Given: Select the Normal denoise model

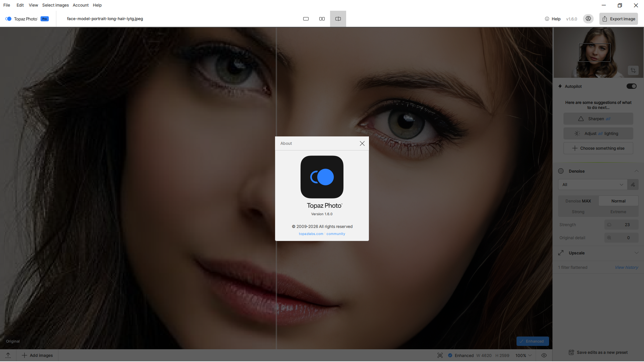Looking at the screenshot, I should pyautogui.click(x=619, y=201).
